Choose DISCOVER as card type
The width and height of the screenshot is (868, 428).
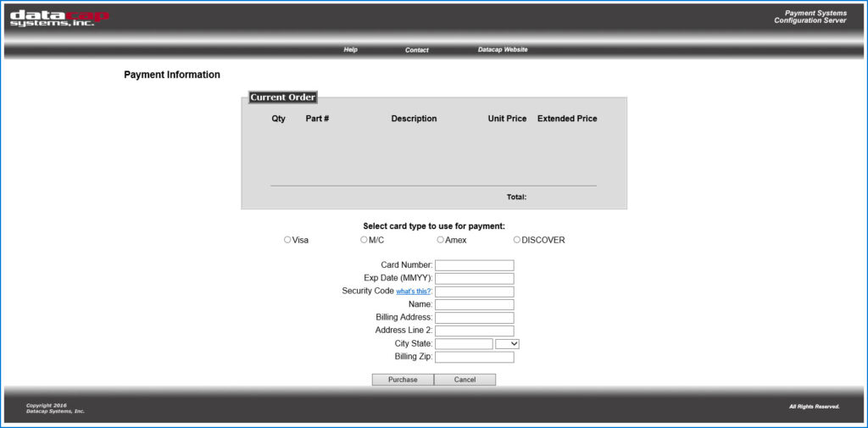[516, 240]
